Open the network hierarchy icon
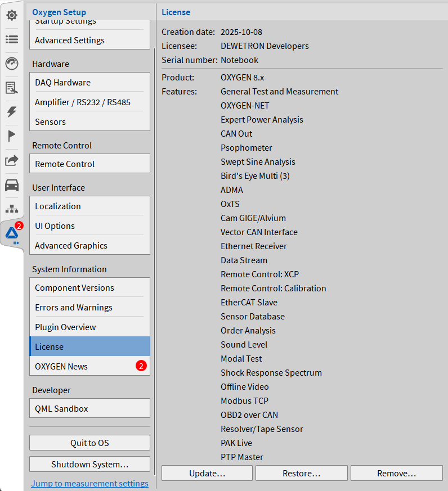Viewport: 448px width, 491px height. click(x=12, y=209)
